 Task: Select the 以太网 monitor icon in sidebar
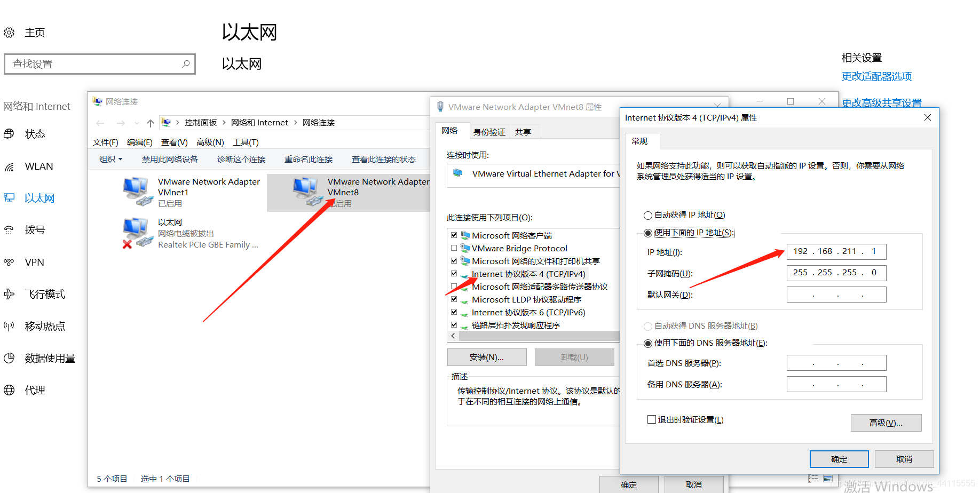pyautogui.click(x=9, y=198)
